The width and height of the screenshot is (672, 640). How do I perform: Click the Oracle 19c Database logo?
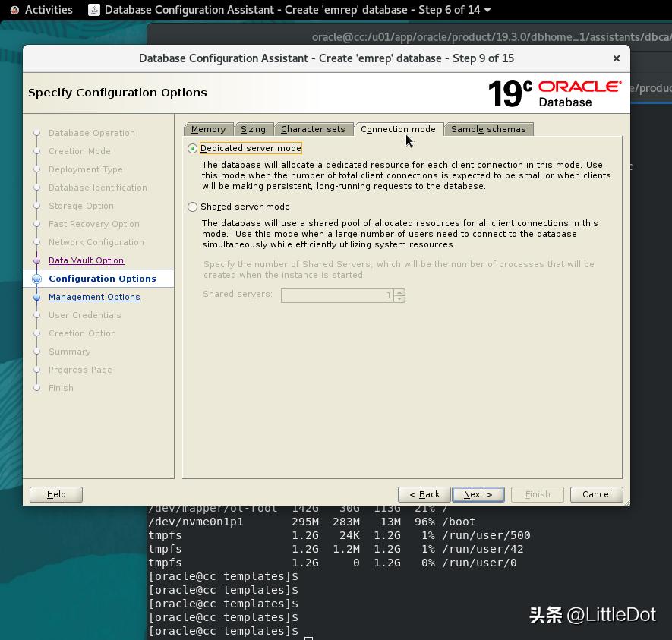[x=554, y=93]
